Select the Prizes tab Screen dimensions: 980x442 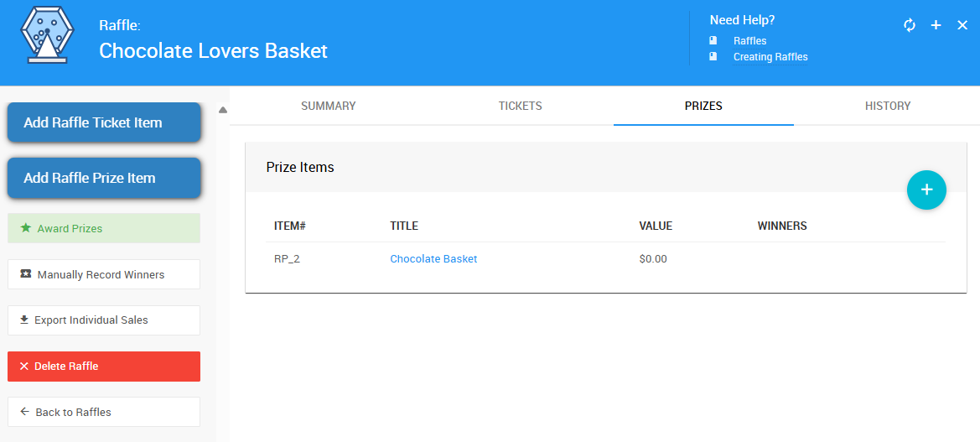point(703,106)
